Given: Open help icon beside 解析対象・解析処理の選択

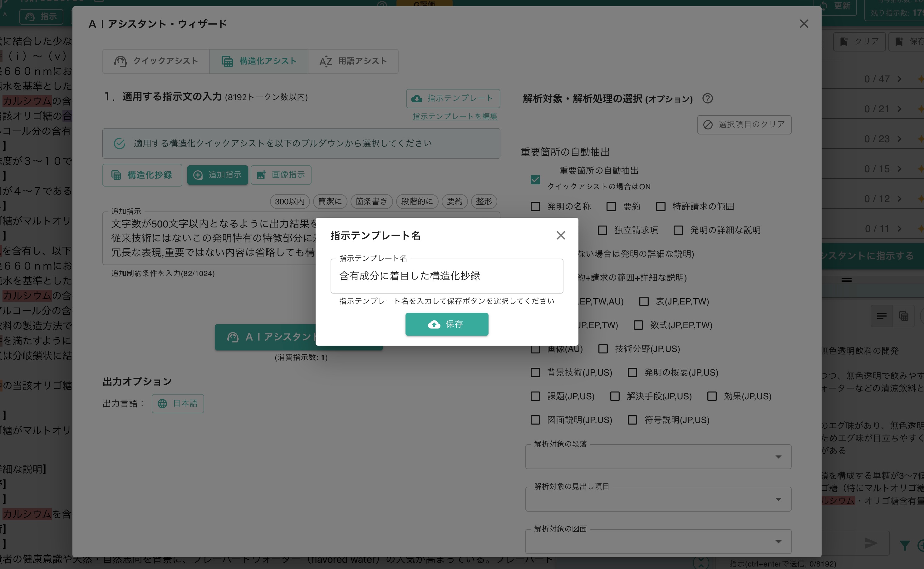Looking at the screenshot, I should click(707, 98).
